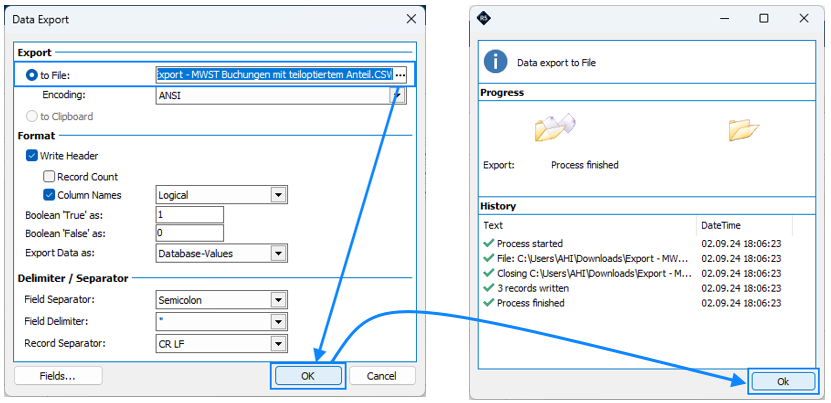Click the Fields... button
This screenshot has height=403, width=831.
coord(58,376)
